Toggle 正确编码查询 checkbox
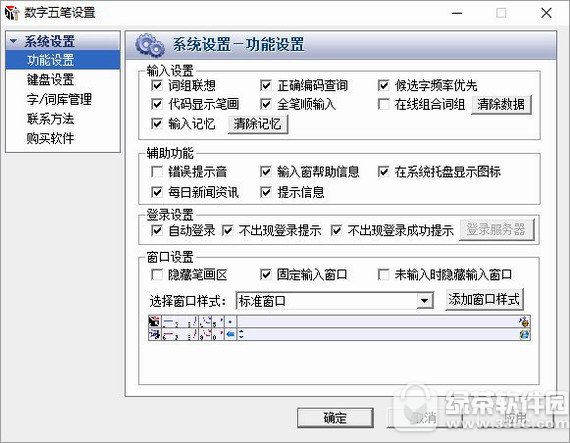The width and height of the screenshot is (570, 443). coord(266,85)
